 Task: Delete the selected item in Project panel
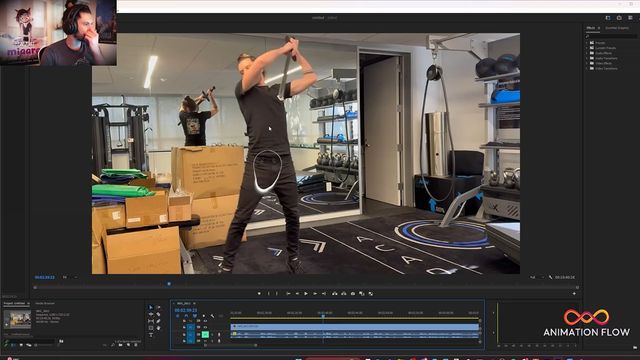[136, 345]
